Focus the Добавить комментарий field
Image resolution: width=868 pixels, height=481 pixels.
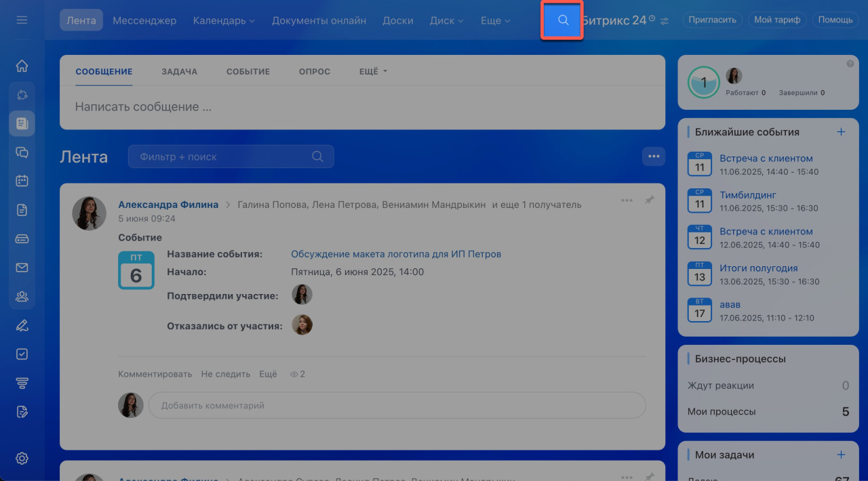397,405
